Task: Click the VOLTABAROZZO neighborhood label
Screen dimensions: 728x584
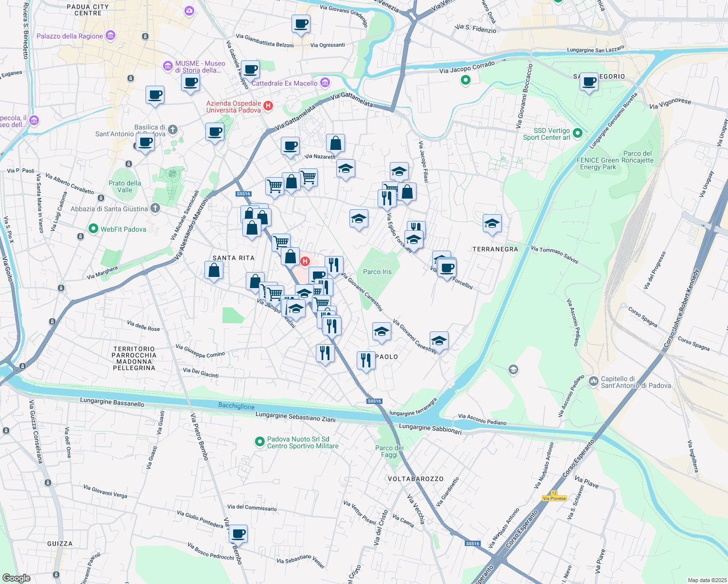Action: click(x=416, y=479)
